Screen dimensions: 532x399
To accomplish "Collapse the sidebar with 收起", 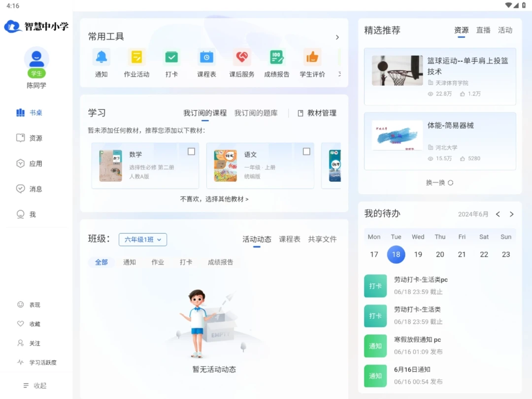I will 35,385.
